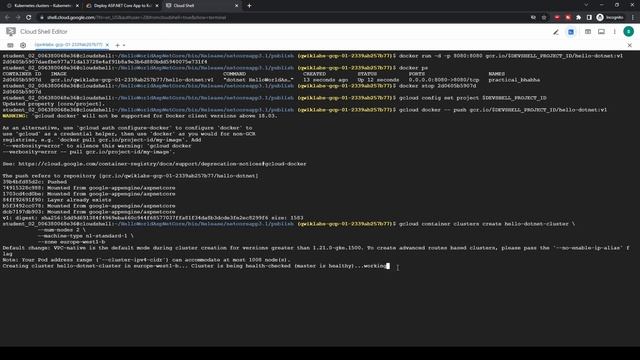This screenshot has width=640, height=360.
Task: Open the editor with the pencil icon
Action: (x=556, y=32)
